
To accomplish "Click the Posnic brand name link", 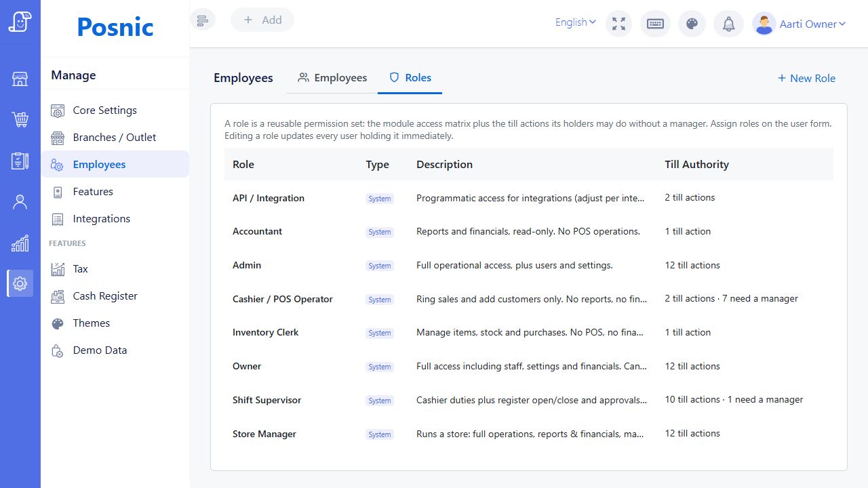I will click(115, 27).
